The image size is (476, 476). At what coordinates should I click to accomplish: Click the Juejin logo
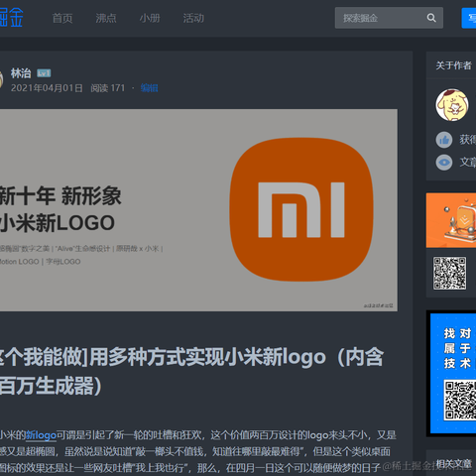[x=11, y=18]
